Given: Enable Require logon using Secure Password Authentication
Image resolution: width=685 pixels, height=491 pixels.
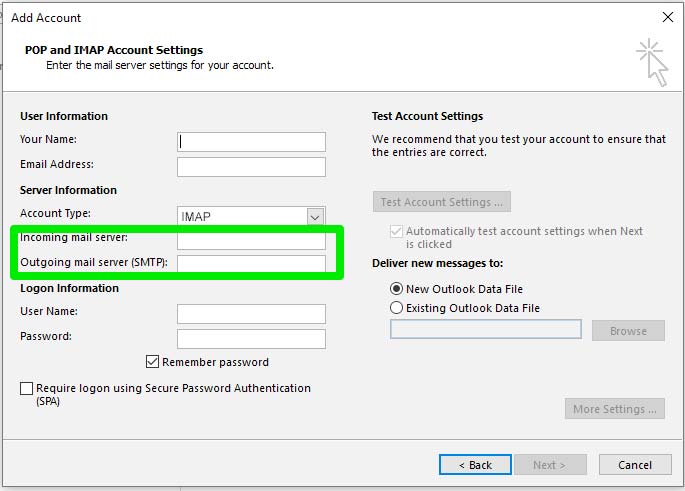Looking at the screenshot, I should [27, 388].
